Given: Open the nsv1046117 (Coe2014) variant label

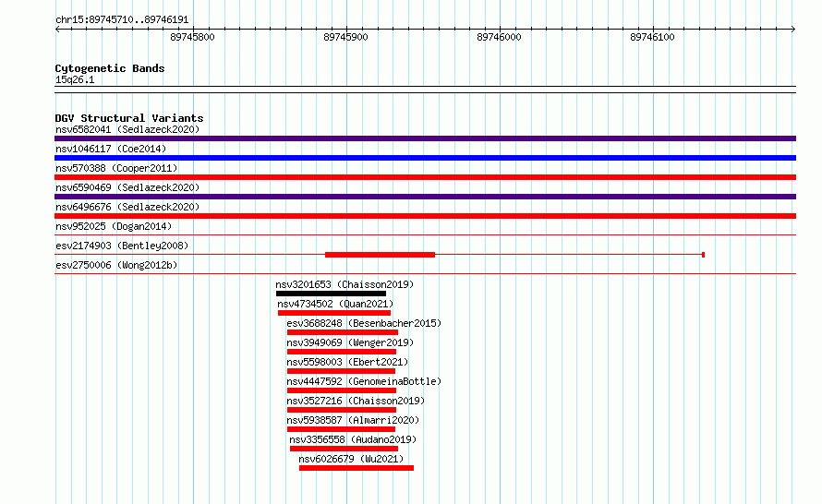Looking at the screenshot, I should pyautogui.click(x=111, y=149).
